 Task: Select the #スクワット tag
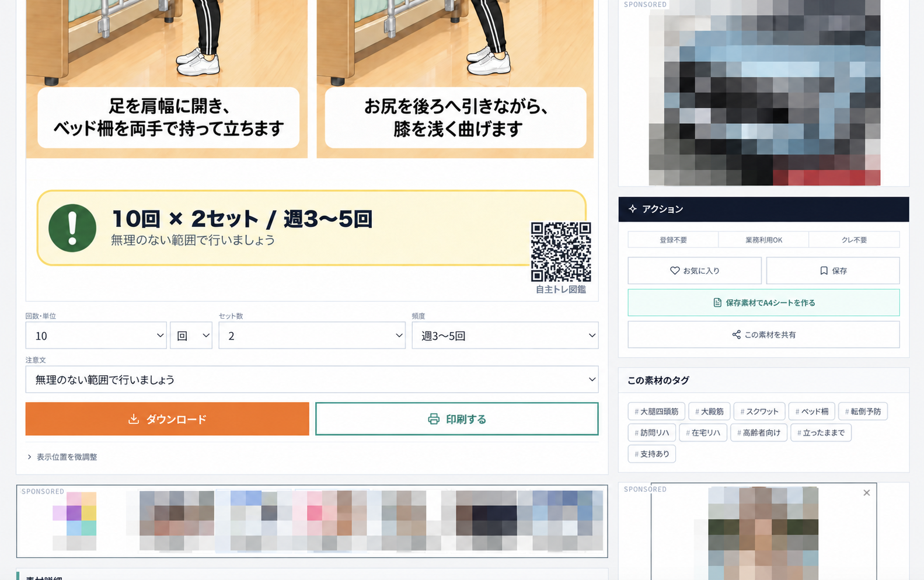tap(759, 411)
